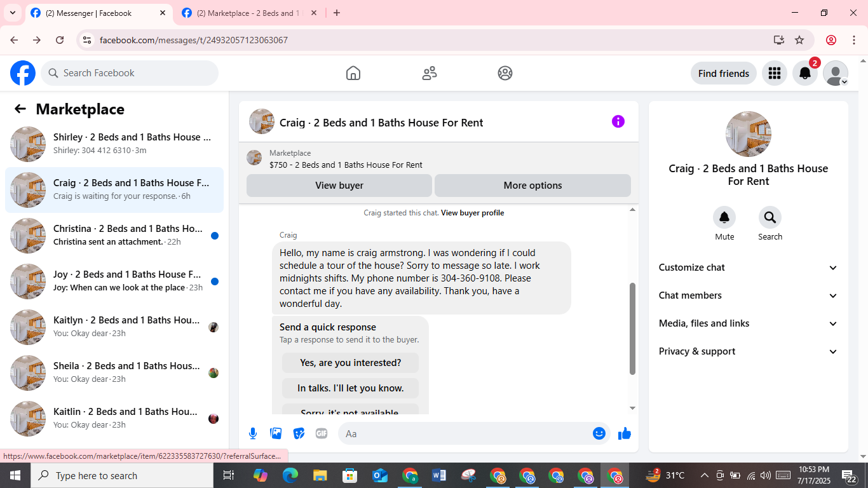
Task: Open Christina's unread conversation
Action: pyautogui.click(x=114, y=236)
